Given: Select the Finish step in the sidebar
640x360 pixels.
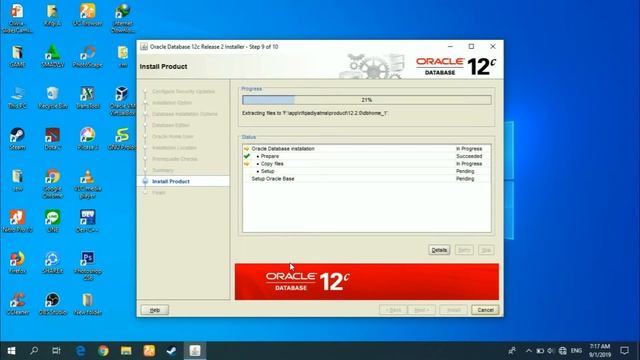Looking at the screenshot, I should 159,193.
